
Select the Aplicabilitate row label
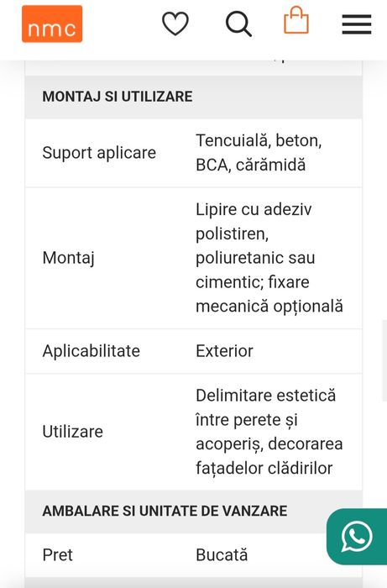(91, 351)
